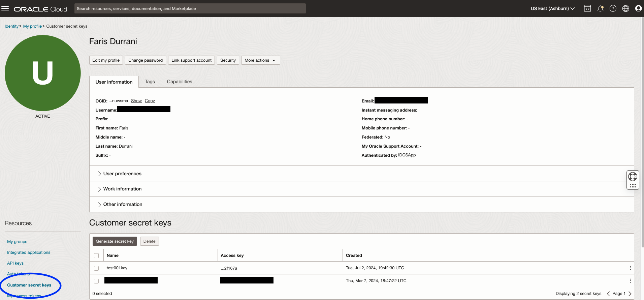The image size is (644, 300).
Task: Go to Identity breadcrumb
Action: 11,26
